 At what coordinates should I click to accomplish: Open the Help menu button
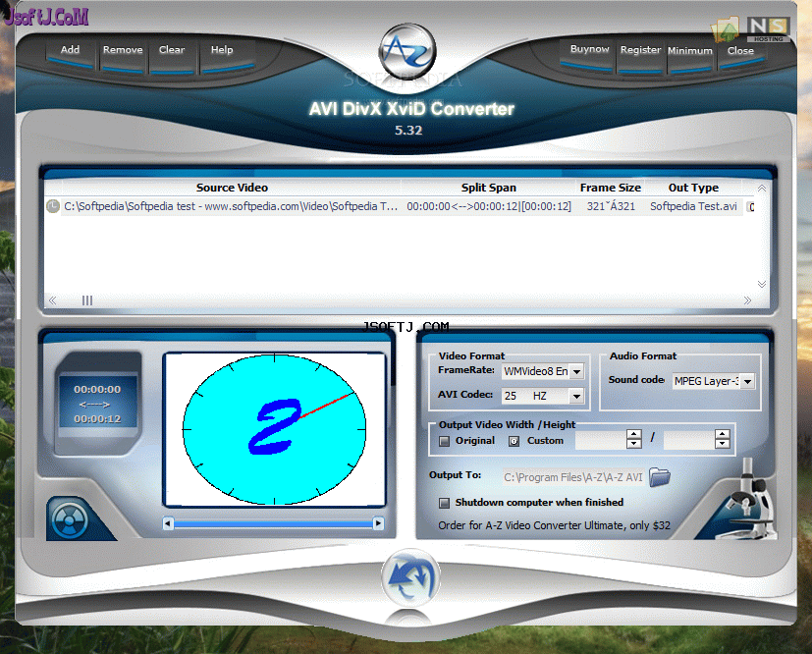tap(222, 50)
